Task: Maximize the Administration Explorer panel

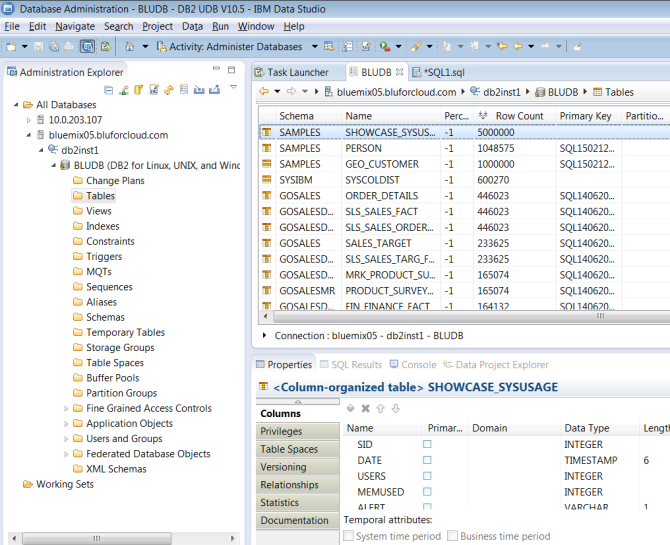Action: click(232, 69)
